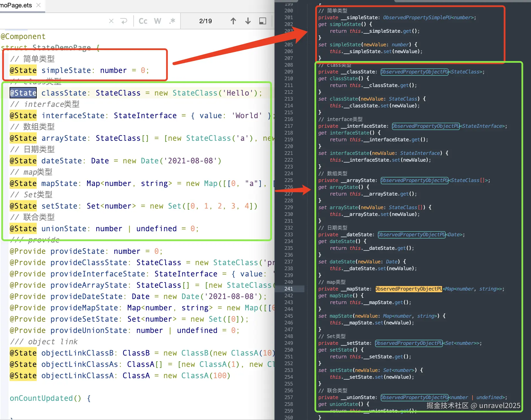Click the onCountUpdated() method line
The width and height of the screenshot is (531, 420).
(50, 398)
